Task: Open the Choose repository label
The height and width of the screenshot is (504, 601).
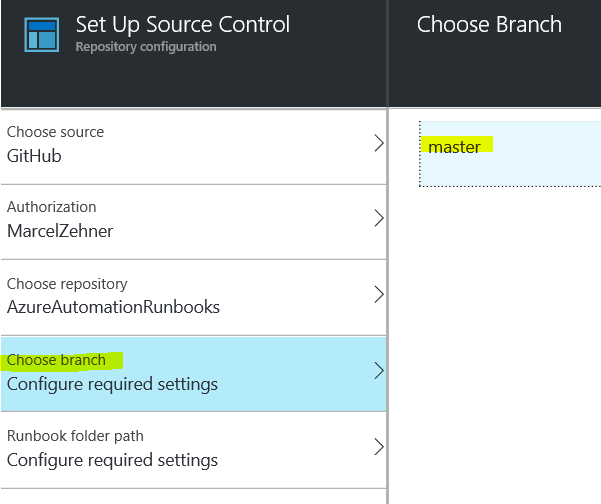Action: (x=67, y=284)
